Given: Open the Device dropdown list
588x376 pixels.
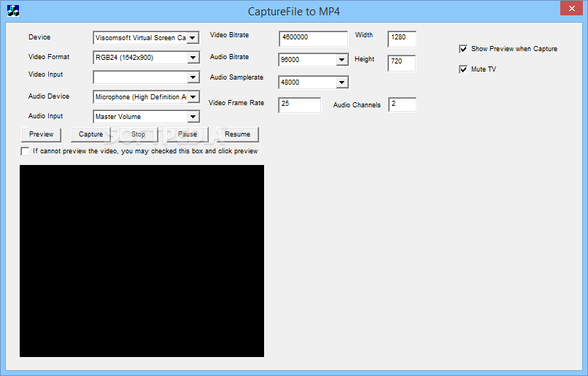Looking at the screenshot, I should pyautogui.click(x=193, y=38).
